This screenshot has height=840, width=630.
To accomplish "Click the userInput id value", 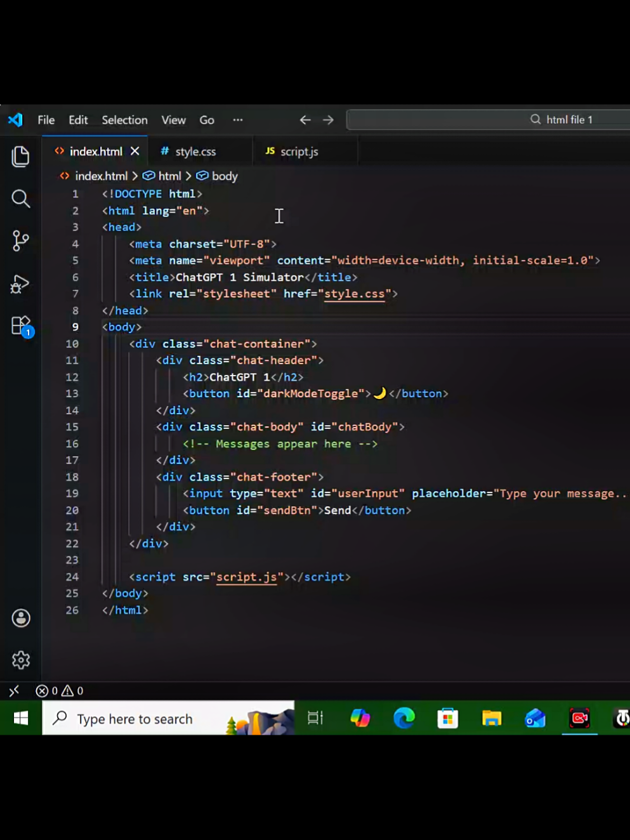I will tap(368, 494).
